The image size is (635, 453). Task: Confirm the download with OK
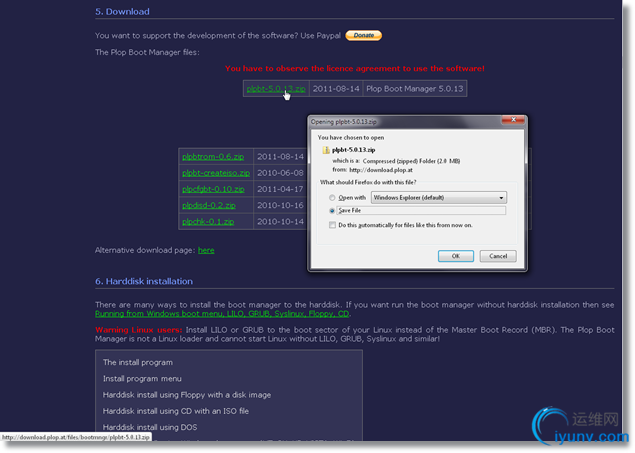pos(456,256)
